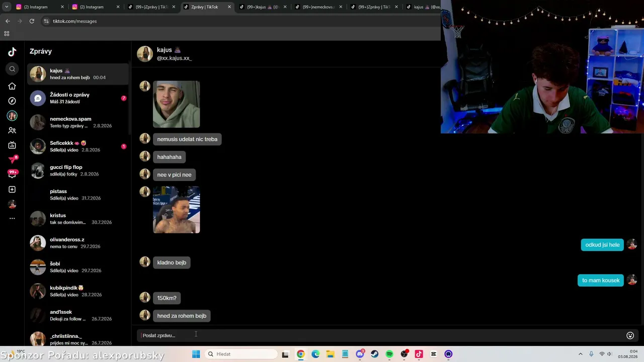Open the TikTok search icon

pyautogui.click(x=12, y=69)
